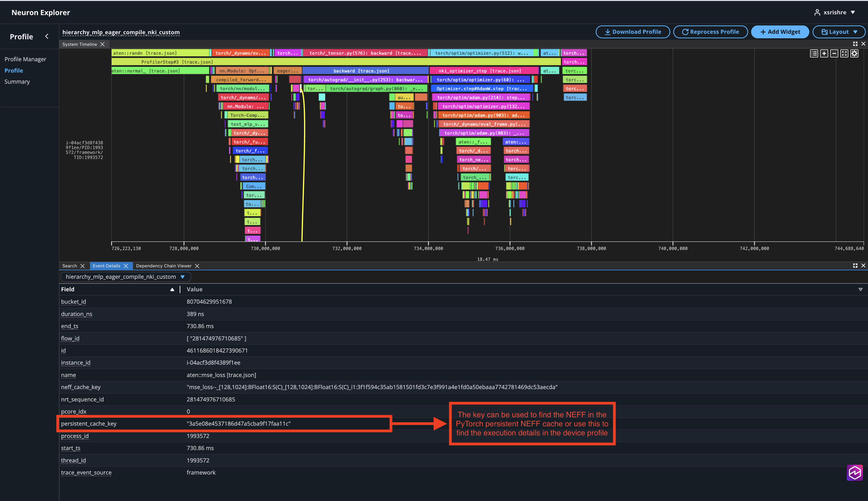
Task: Click the nrt_sequence_id value
Action: pos(211,399)
